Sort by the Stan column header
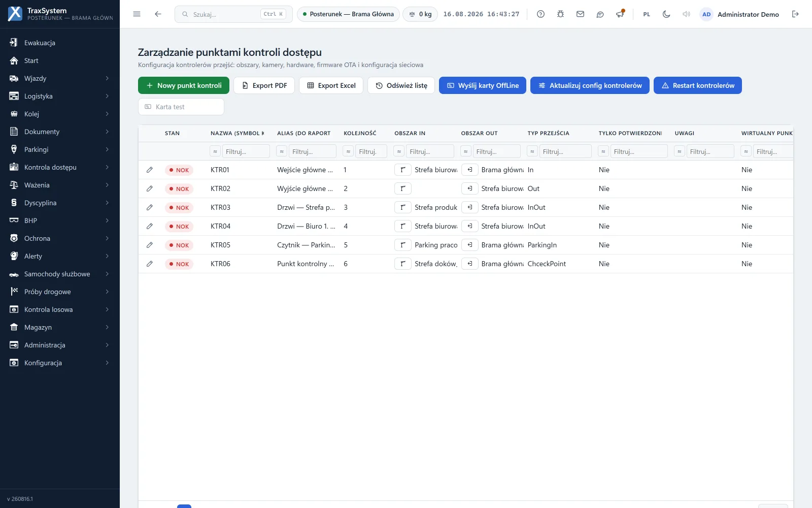 pyautogui.click(x=172, y=133)
